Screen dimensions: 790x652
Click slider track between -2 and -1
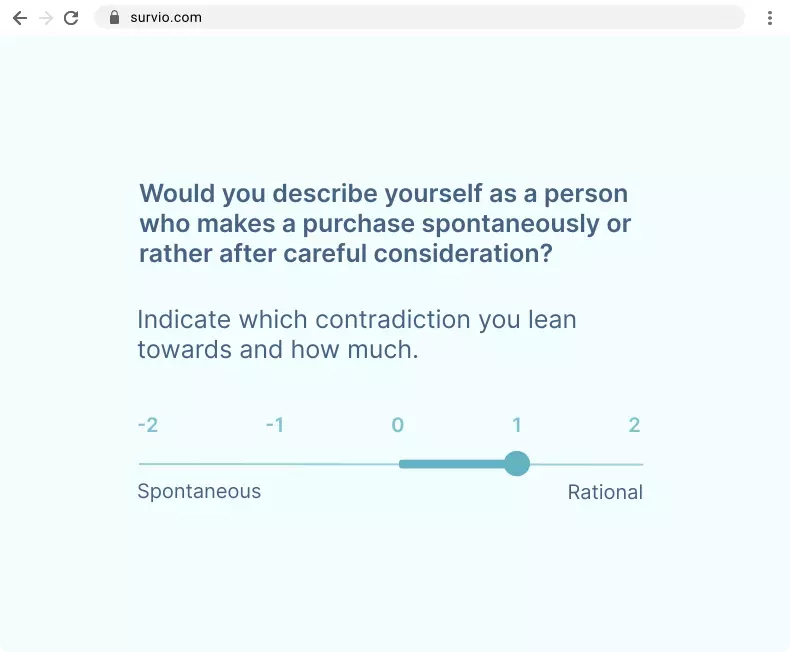(210, 464)
